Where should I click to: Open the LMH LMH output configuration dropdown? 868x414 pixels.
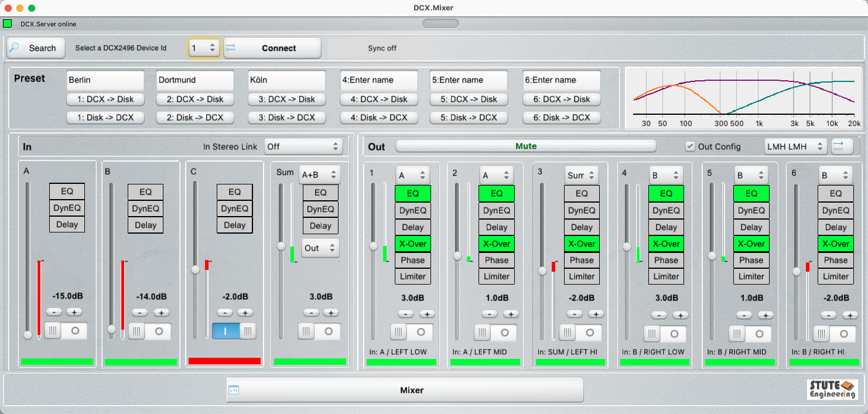click(795, 146)
